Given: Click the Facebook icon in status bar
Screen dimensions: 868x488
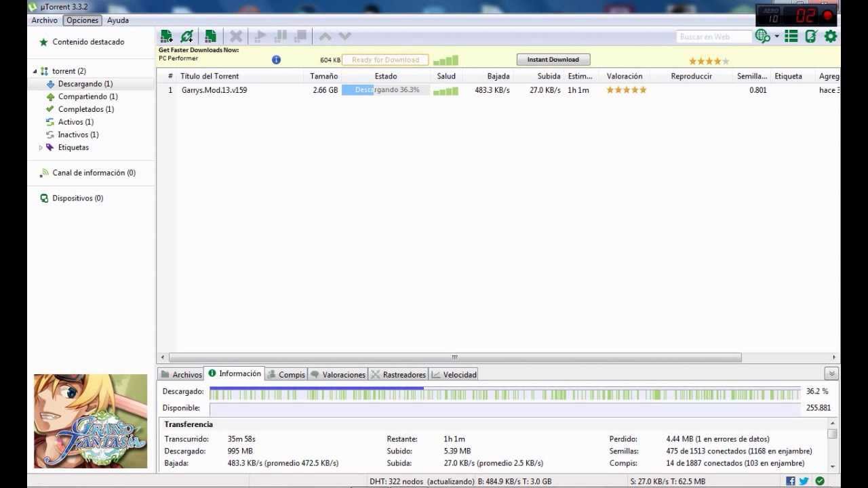Looking at the screenshot, I should pos(791,481).
